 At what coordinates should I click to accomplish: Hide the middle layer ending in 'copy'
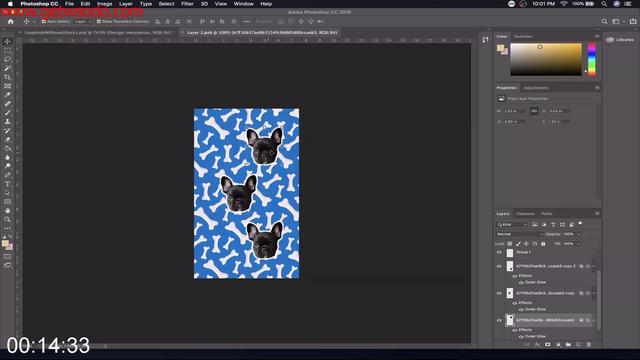[499, 293]
